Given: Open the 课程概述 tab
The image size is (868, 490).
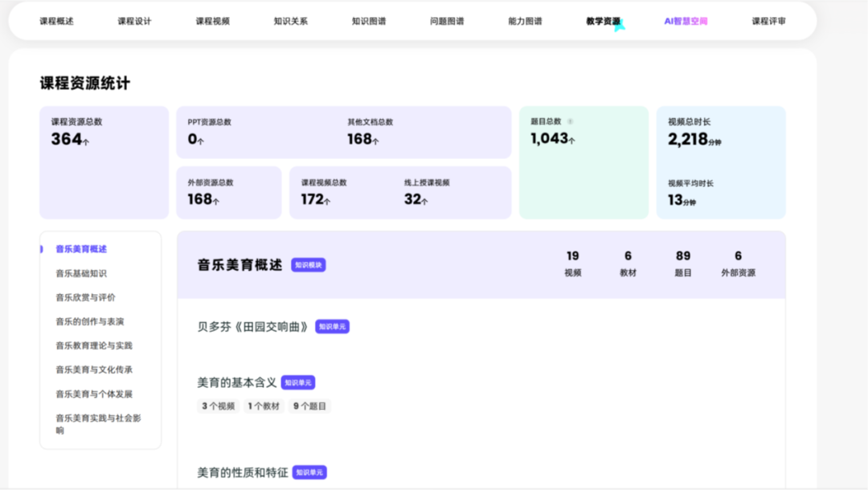Looking at the screenshot, I should [x=56, y=22].
